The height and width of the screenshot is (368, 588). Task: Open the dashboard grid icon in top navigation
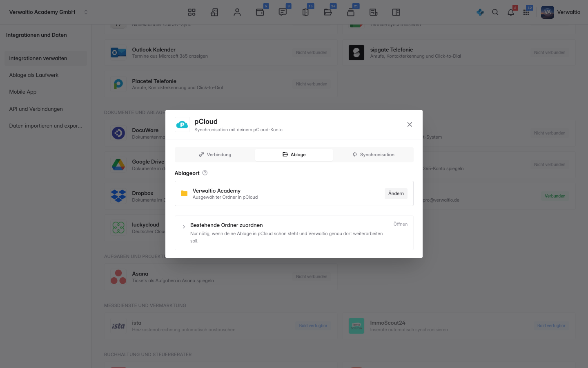(192, 12)
